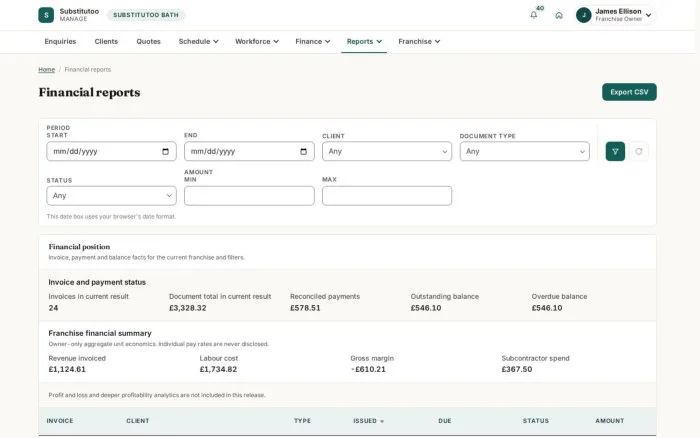The image size is (700, 438).
Task: Expand the James Ellison account menu chevron
Action: (x=648, y=15)
